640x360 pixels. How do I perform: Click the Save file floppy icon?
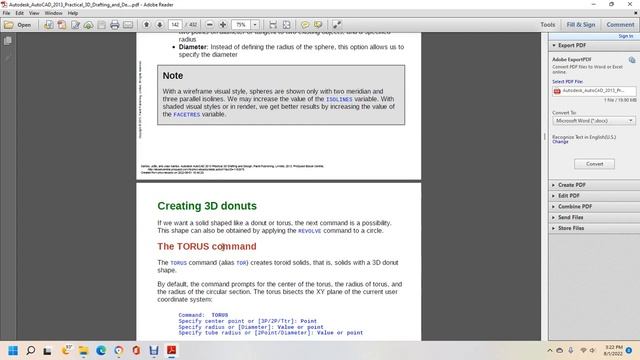coord(102,25)
